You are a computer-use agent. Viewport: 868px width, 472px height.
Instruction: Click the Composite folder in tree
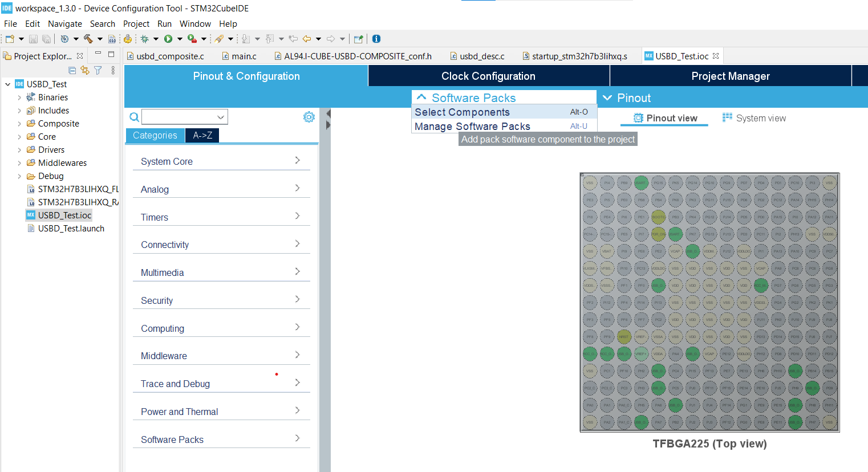[53, 124]
